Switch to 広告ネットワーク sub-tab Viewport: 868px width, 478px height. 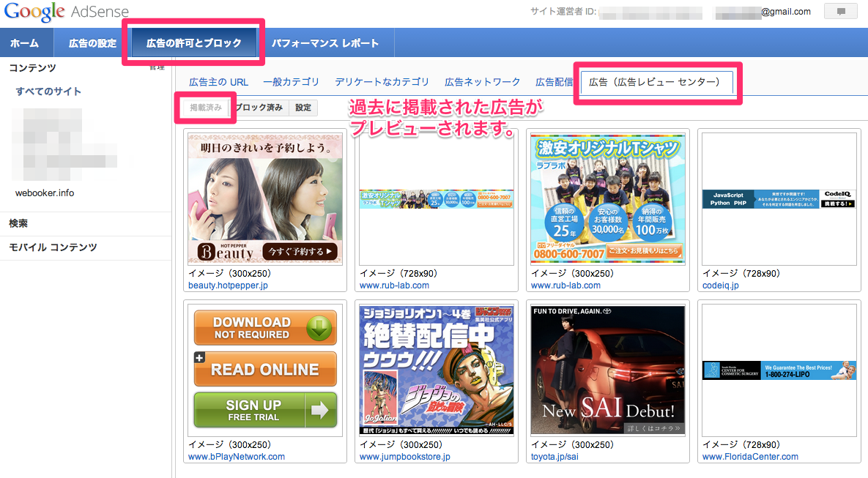482,82
